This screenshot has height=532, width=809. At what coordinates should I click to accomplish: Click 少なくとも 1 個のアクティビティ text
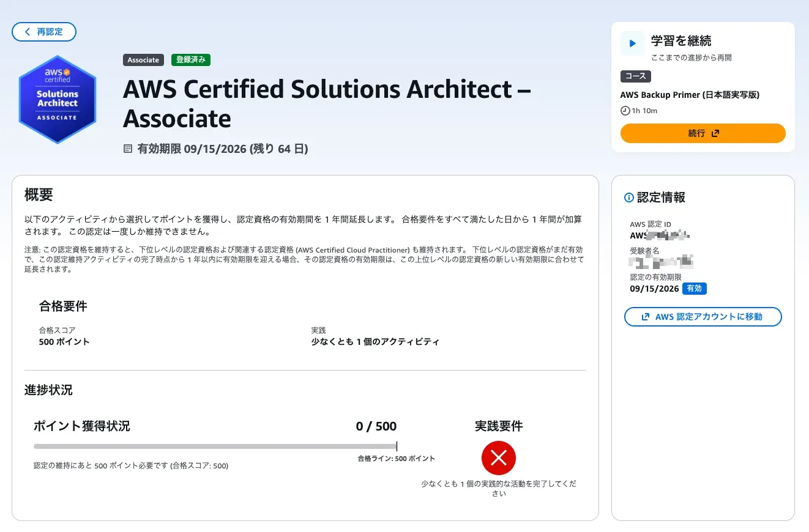pos(375,342)
